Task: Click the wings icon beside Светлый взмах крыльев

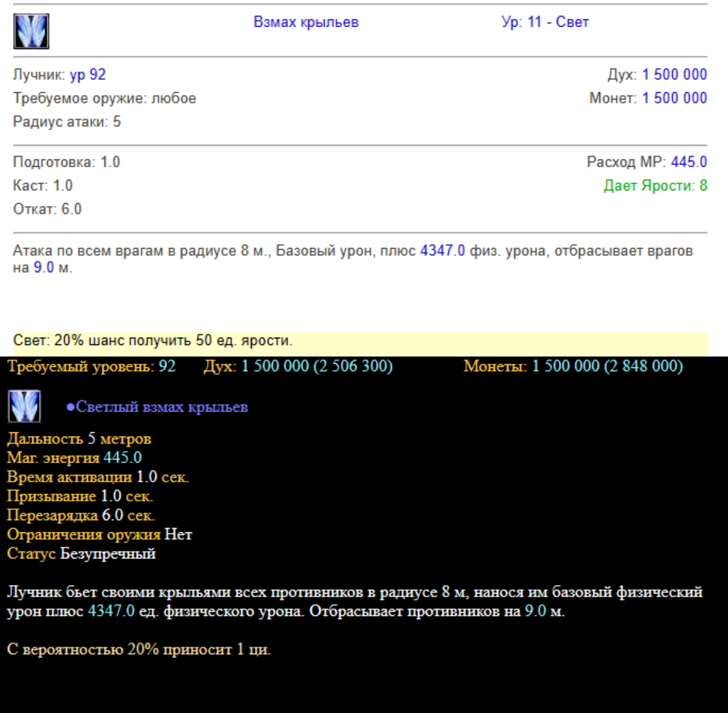Action: click(x=24, y=406)
